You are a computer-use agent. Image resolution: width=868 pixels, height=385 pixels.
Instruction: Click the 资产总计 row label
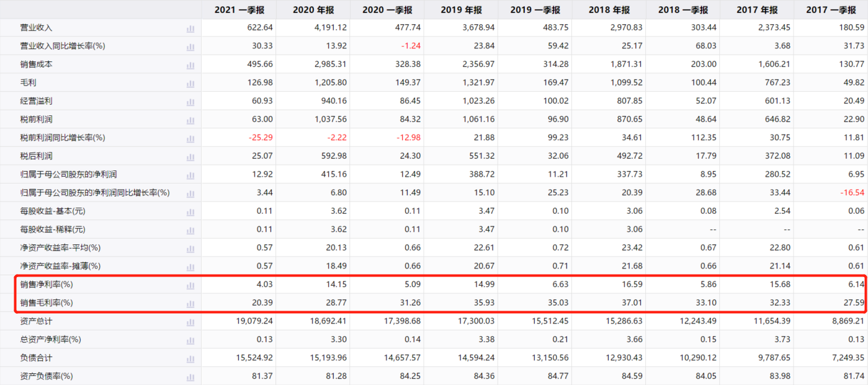pyautogui.click(x=36, y=321)
